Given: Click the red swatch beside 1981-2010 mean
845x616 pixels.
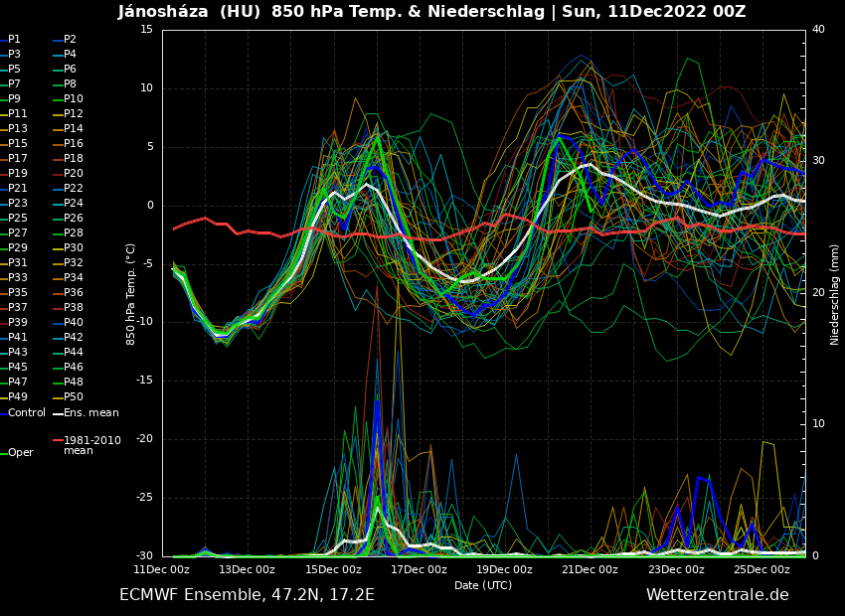Looking at the screenshot, I should pos(58,440).
